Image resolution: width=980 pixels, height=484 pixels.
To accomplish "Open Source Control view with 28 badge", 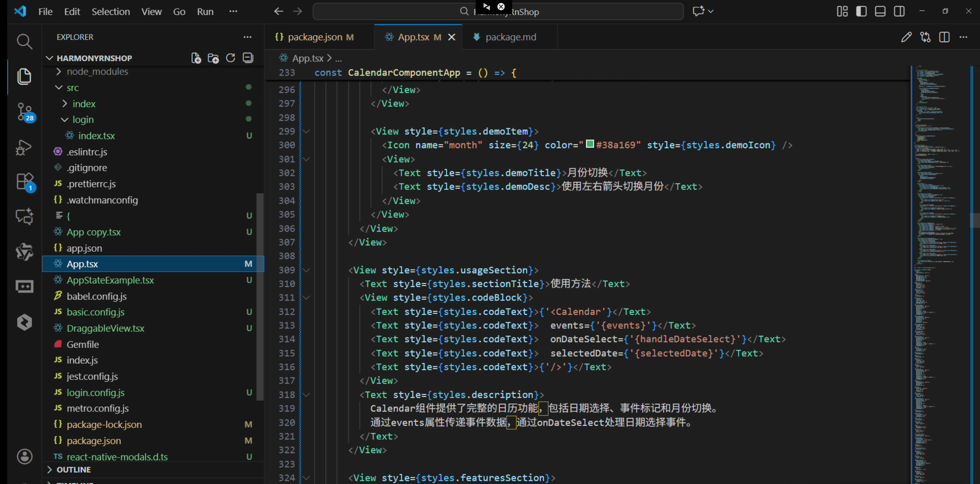I will pyautogui.click(x=24, y=112).
